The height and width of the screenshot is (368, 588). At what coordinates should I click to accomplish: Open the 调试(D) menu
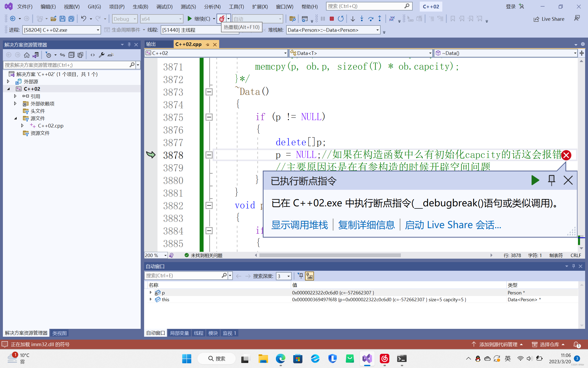(164, 7)
